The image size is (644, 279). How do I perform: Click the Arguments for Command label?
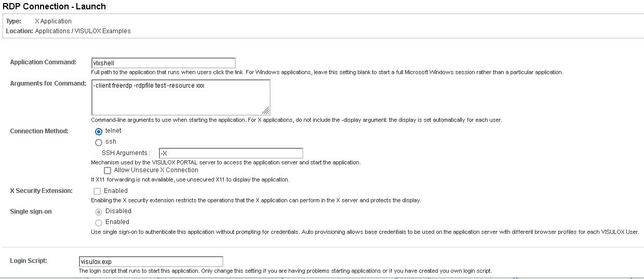[48, 83]
